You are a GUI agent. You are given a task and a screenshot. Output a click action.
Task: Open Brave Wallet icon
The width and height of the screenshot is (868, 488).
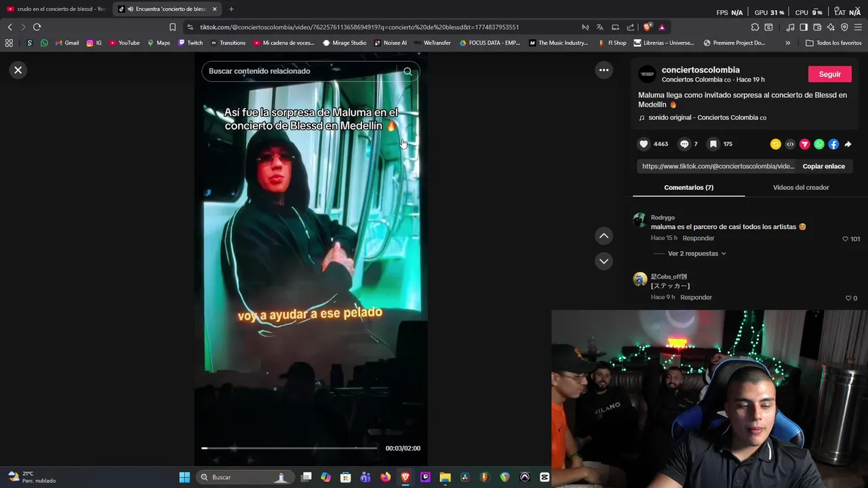[x=817, y=27]
